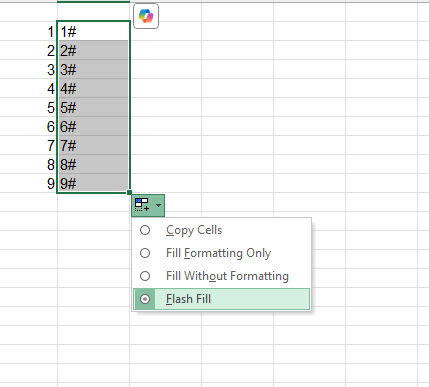Viewport: 429px width, 387px height.
Task: Select the cell containing 1#
Action: point(94,31)
